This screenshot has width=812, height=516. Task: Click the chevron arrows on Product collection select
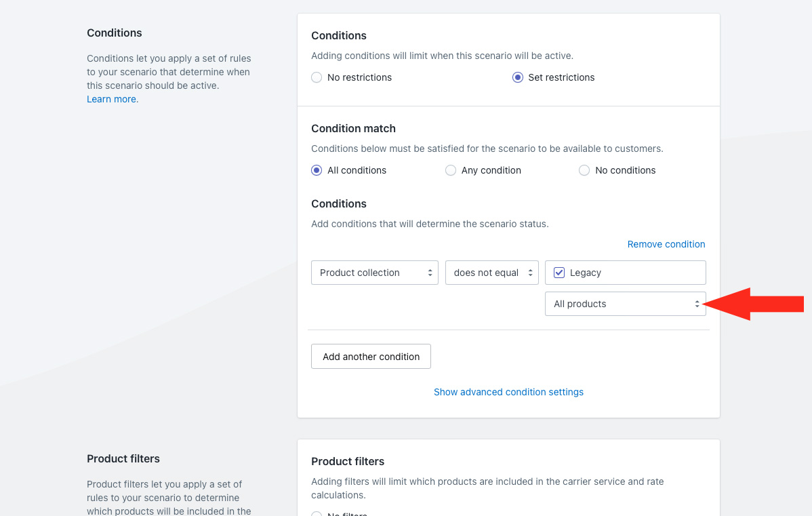(430, 273)
